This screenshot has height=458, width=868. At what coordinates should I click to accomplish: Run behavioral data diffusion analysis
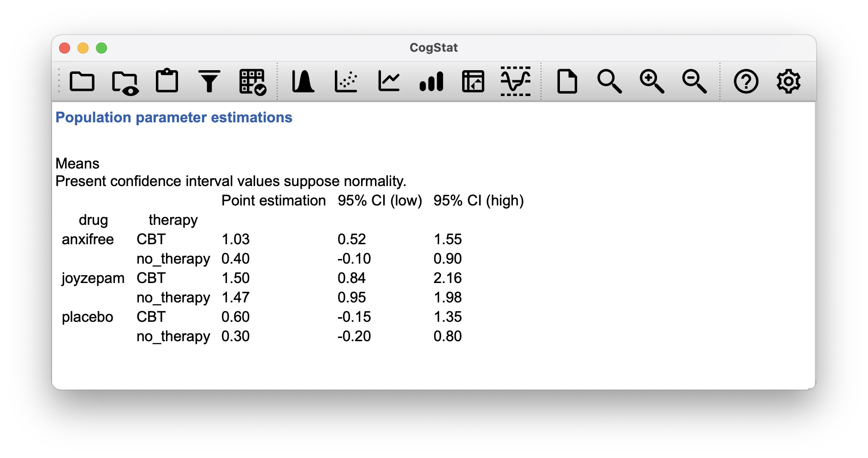click(x=515, y=81)
